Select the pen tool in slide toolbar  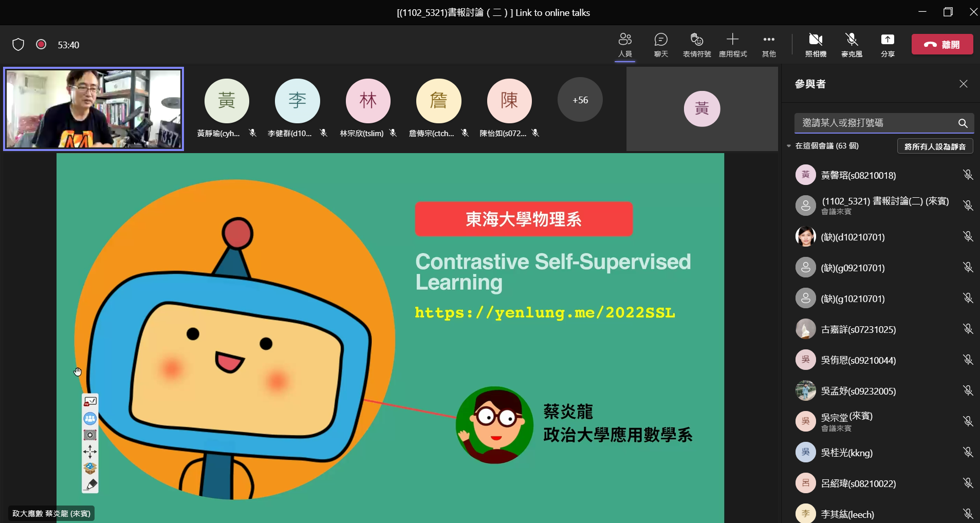pyautogui.click(x=90, y=484)
